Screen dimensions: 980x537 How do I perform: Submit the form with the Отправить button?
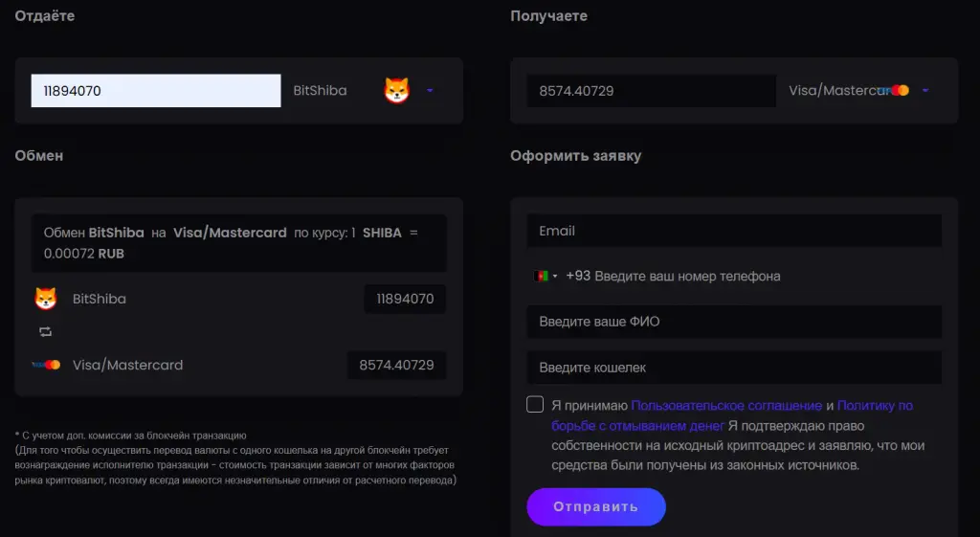(596, 506)
